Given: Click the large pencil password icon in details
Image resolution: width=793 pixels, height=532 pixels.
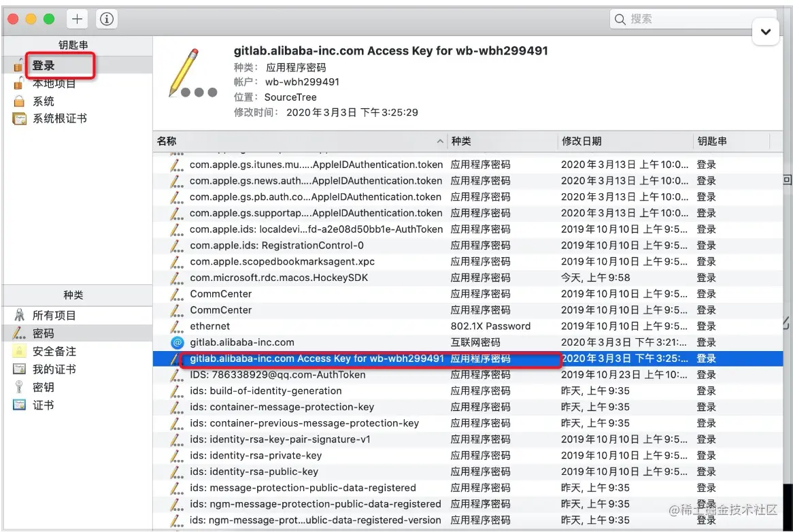Looking at the screenshot, I should (x=191, y=73).
